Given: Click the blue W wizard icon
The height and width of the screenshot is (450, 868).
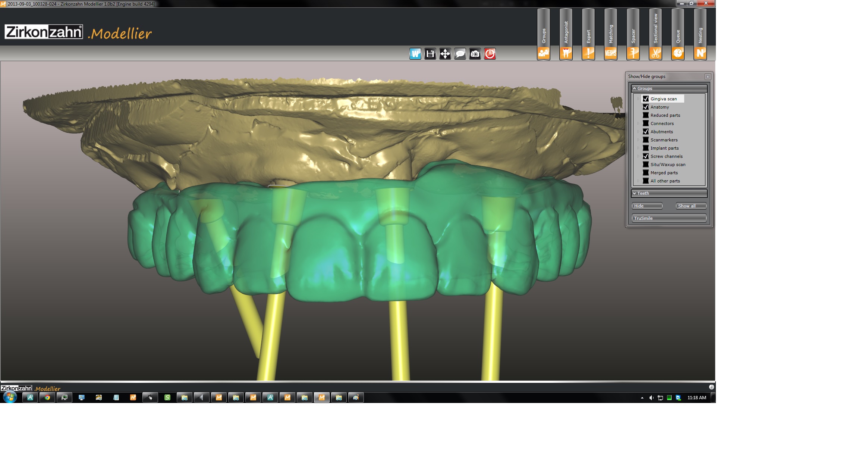Looking at the screenshot, I should (415, 54).
